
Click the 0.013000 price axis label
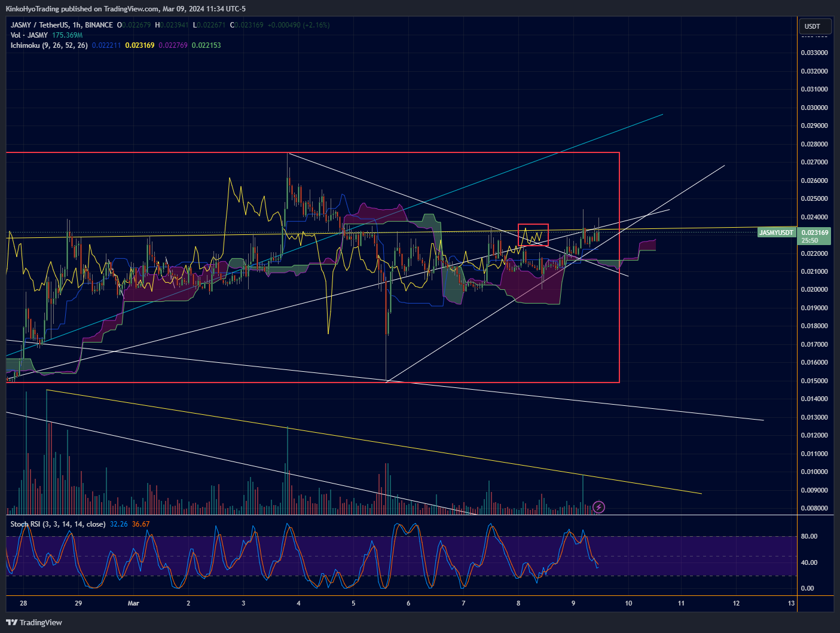click(814, 417)
